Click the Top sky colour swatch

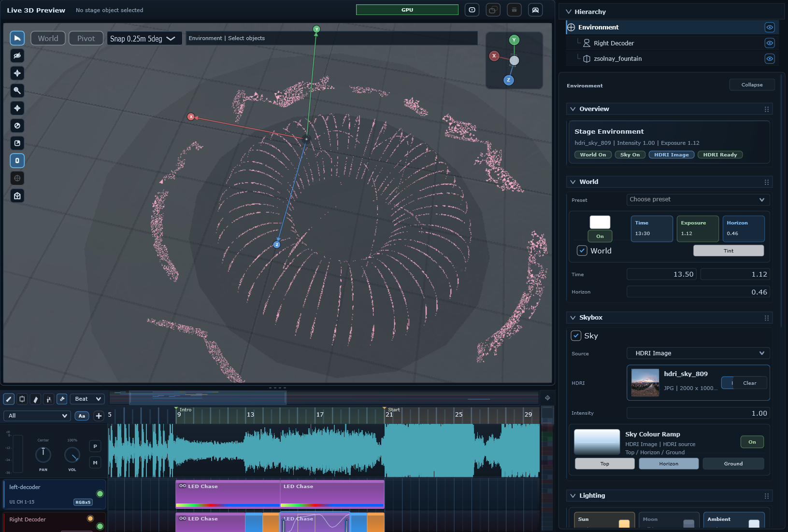(604, 463)
